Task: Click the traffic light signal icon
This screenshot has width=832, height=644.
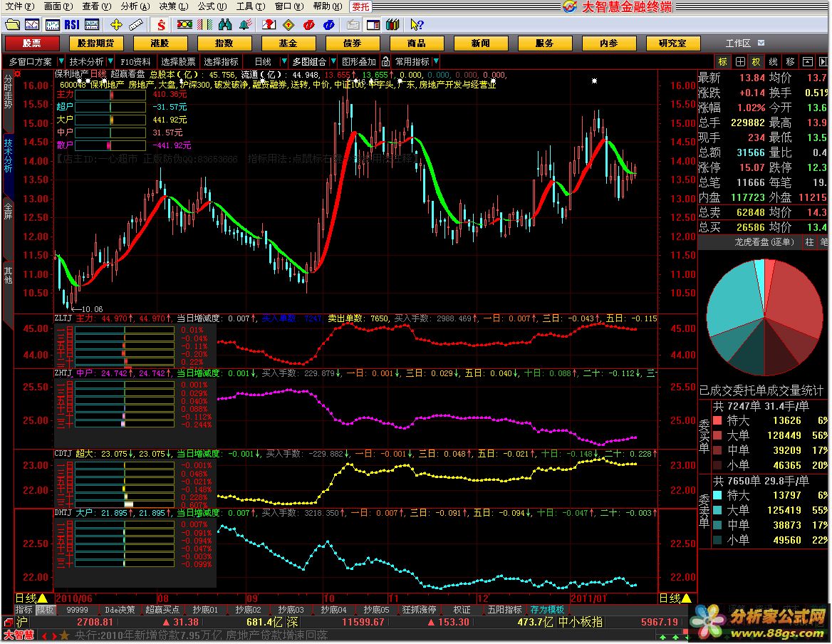Action: tap(184, 24)
